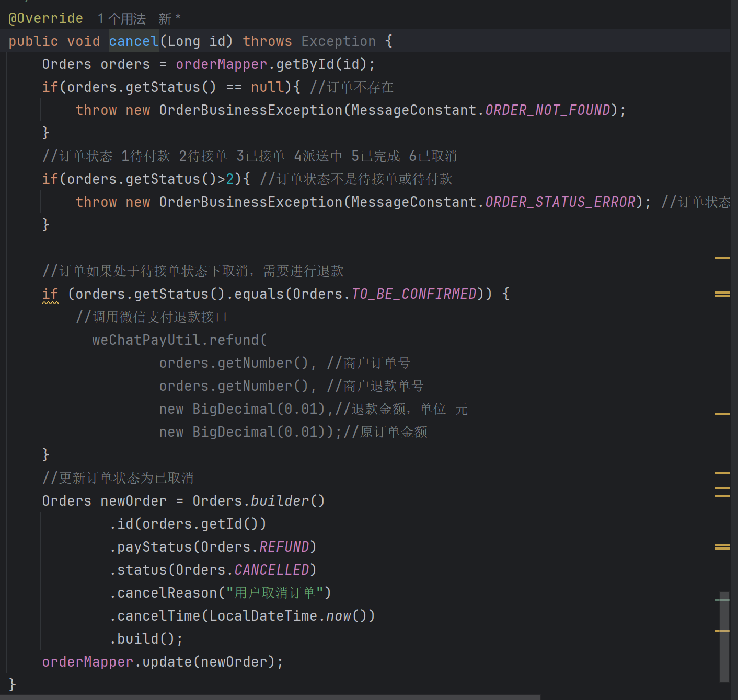
Task: Click the warning stripe beside the payStatus line
Action: (722, 547)
